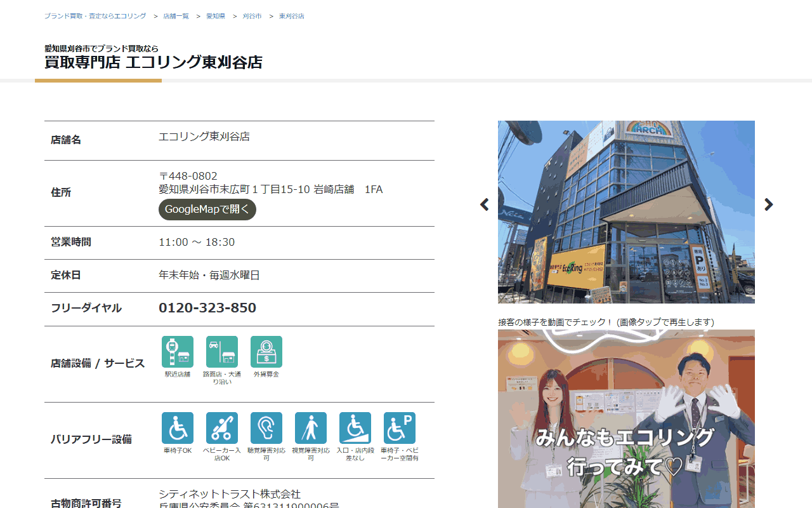Play the customer service video
812x508 pixels.
(x=626, y=419)
